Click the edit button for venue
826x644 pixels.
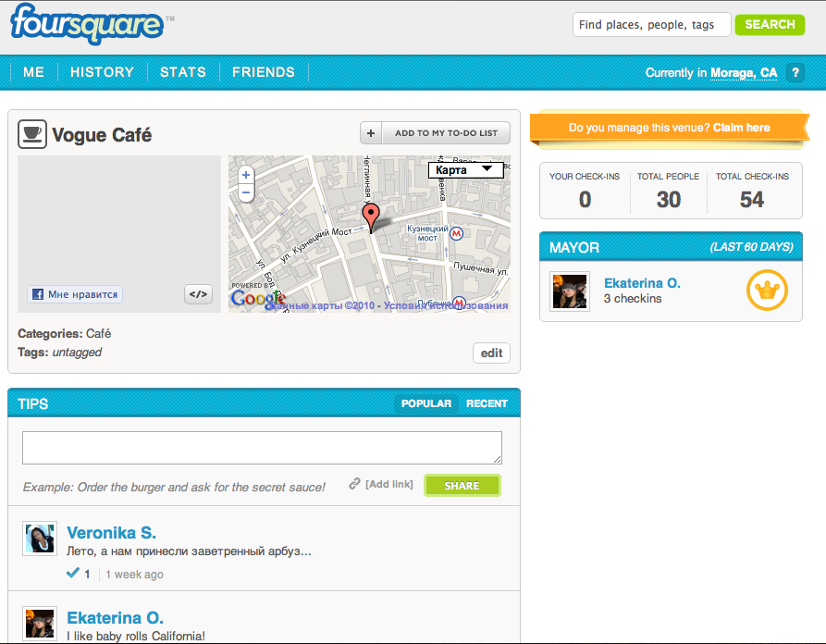[x=491, y=353]
